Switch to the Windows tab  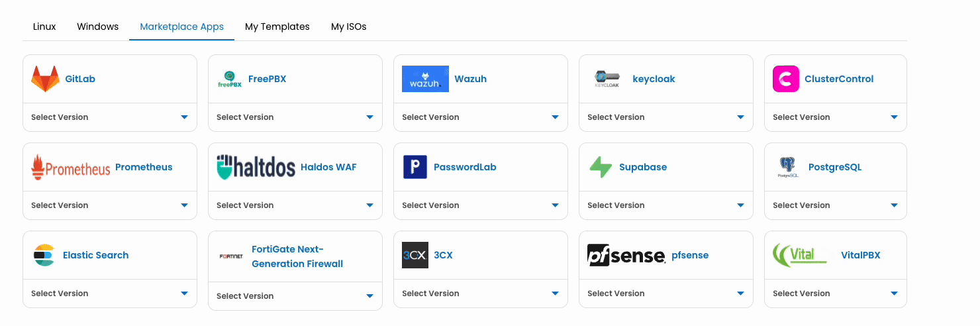click(x=98, y=27)
